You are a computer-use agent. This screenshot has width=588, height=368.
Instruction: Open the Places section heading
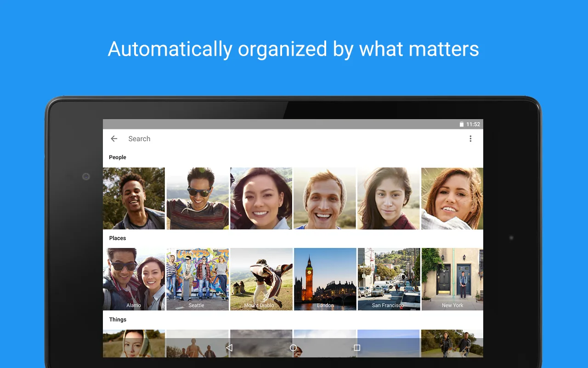(x=118, y=238)
